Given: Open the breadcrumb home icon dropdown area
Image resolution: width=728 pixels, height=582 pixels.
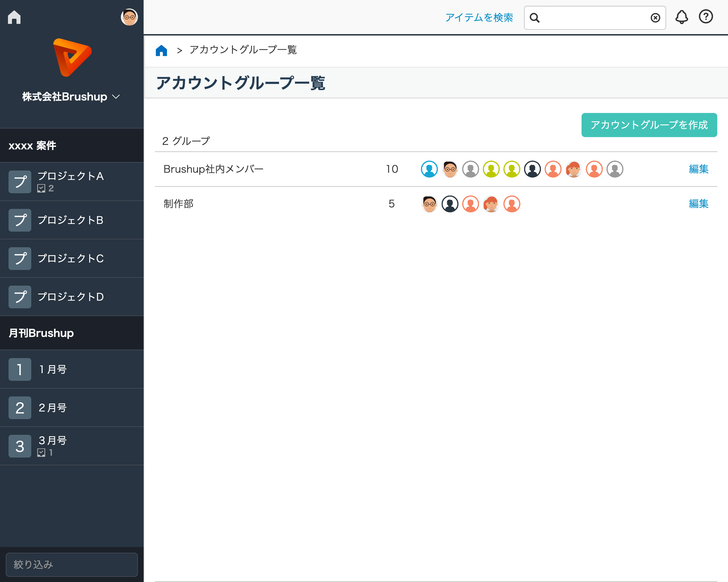Looking at the screenshot, I should [x=162, y=50].
